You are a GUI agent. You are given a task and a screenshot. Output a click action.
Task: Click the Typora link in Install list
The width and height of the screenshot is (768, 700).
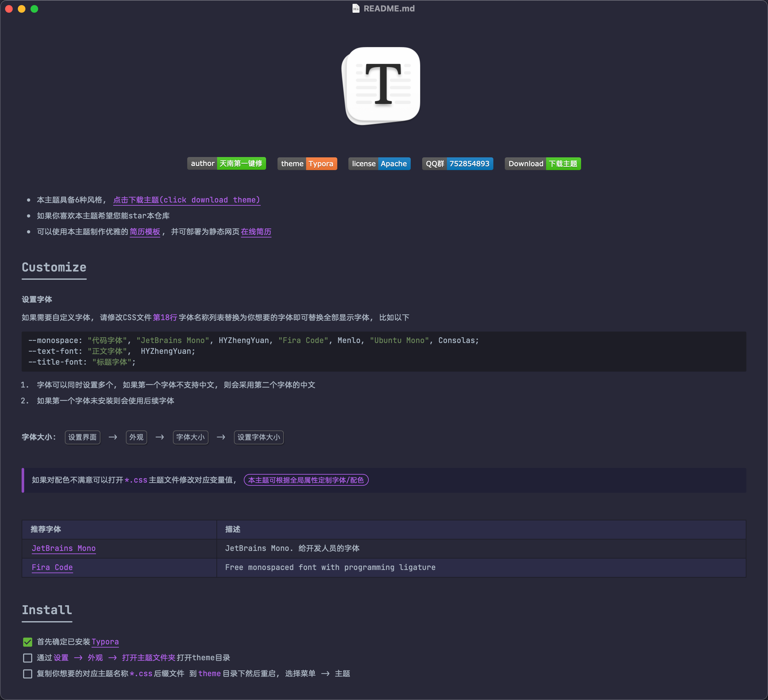coord(105,642)
